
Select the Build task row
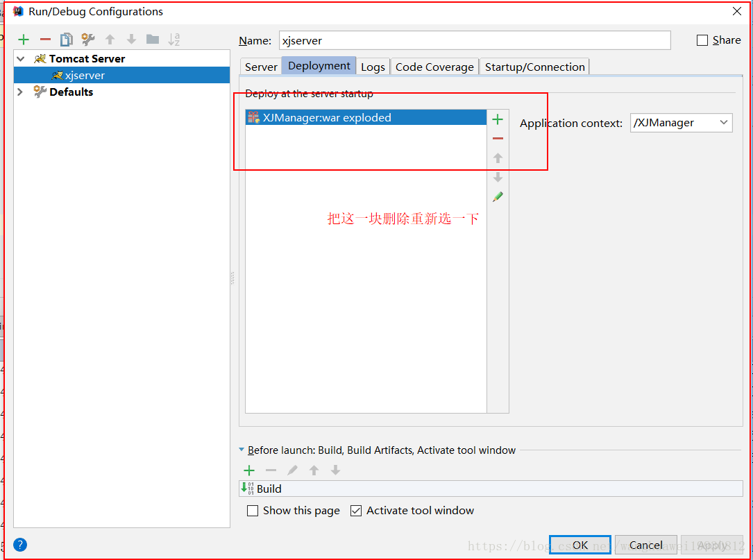point(491,489)
